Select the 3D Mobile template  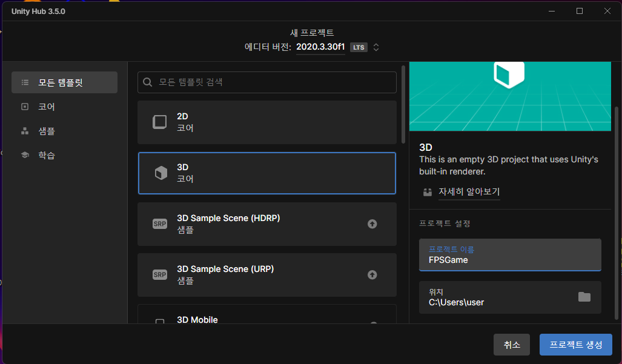267,314
